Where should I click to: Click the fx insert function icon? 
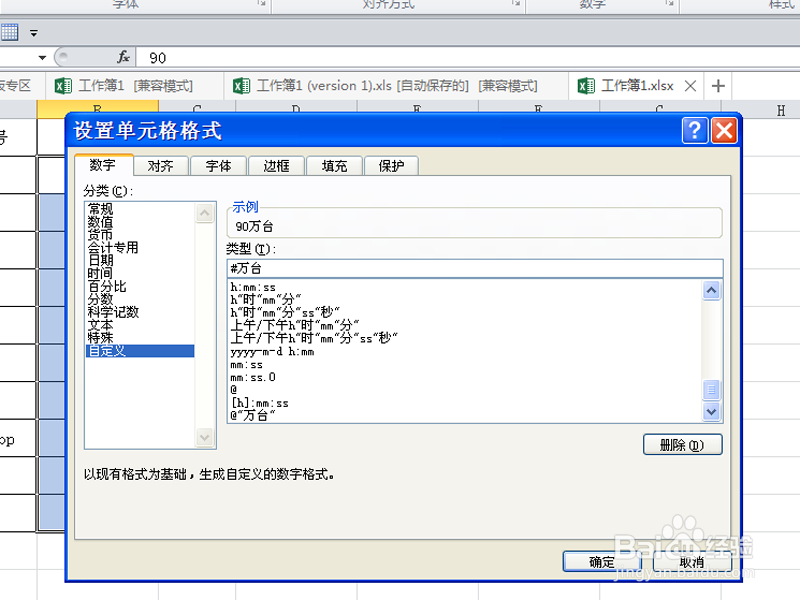[123, 57]
